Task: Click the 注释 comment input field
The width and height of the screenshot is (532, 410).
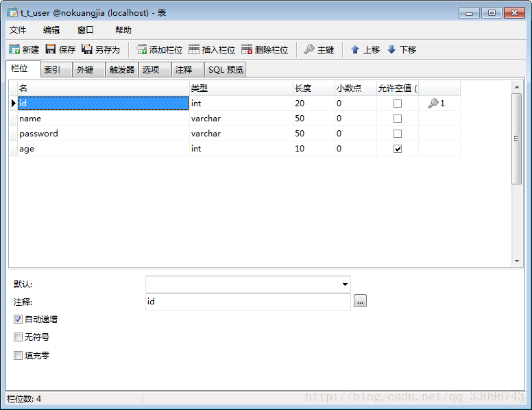Action: tap(247, 302)
